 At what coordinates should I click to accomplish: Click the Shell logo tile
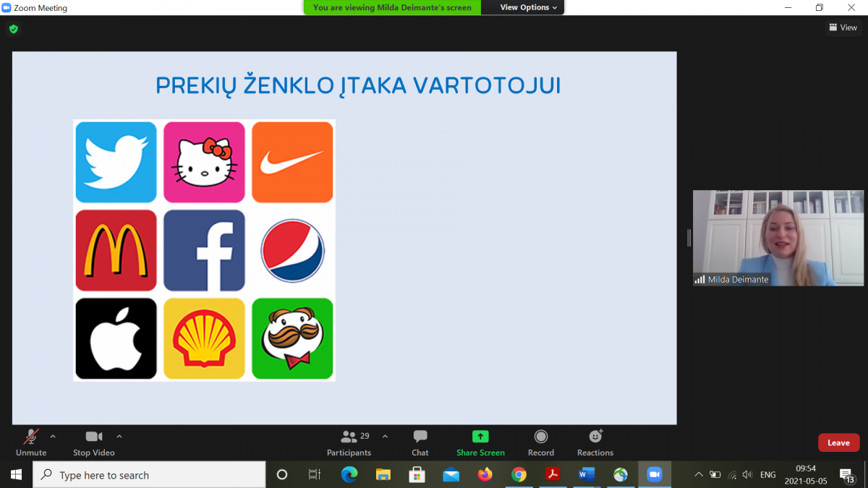[204, 338]
